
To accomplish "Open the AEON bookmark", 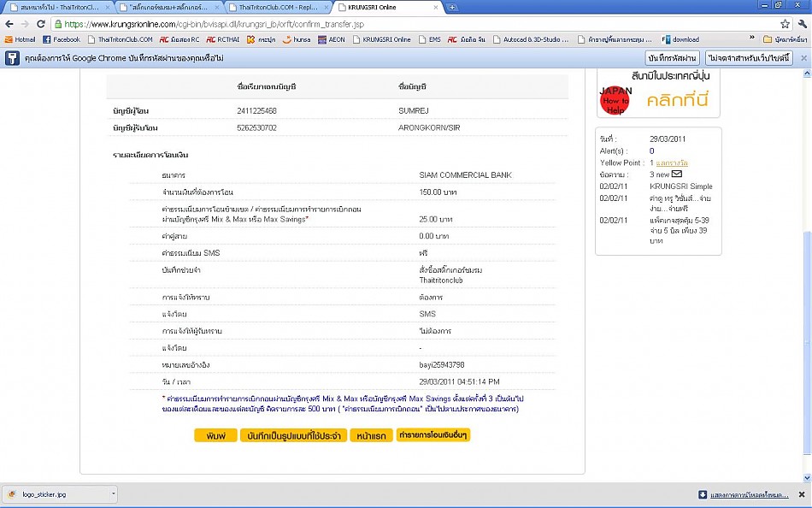I will [332, 39].
